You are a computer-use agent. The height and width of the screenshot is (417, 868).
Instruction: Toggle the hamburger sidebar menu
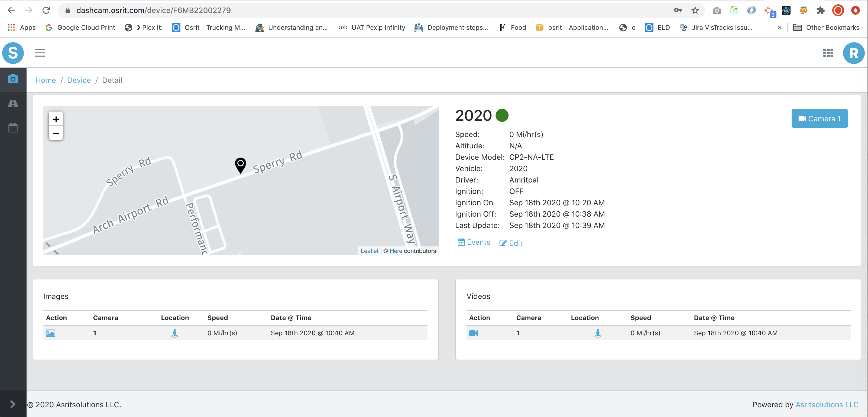click(x=40, y=53)
